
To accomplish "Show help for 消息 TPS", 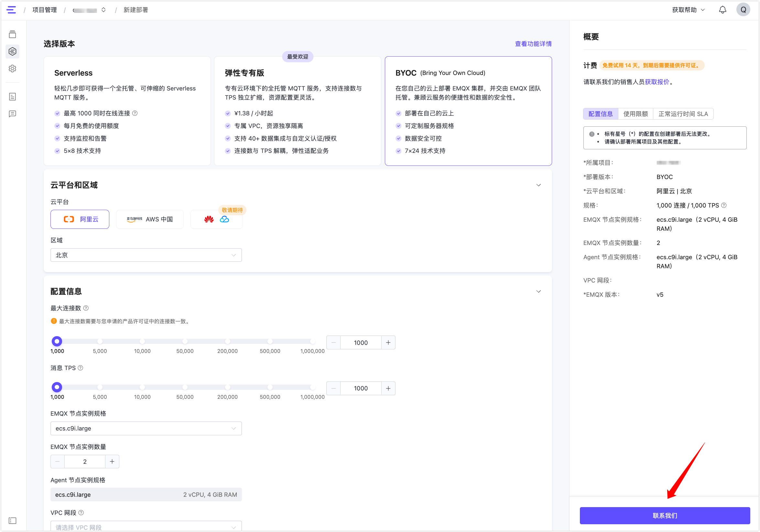I will click(x=81, y=368).
